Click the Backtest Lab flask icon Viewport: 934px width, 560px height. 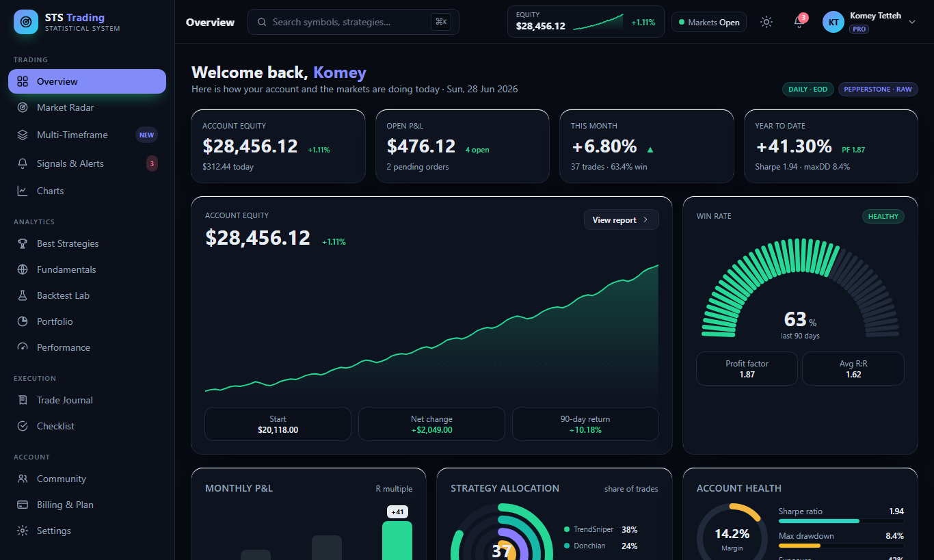tap(23, 295)
